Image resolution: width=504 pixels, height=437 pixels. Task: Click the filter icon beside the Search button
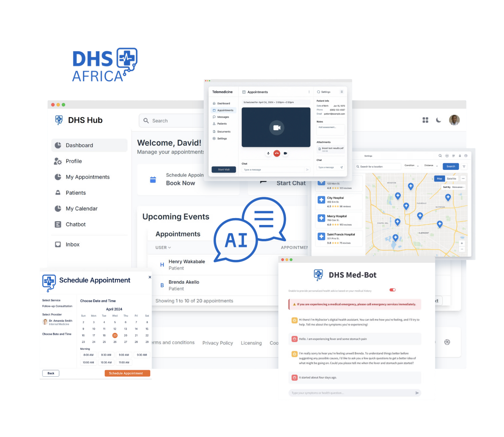(464, 167)
